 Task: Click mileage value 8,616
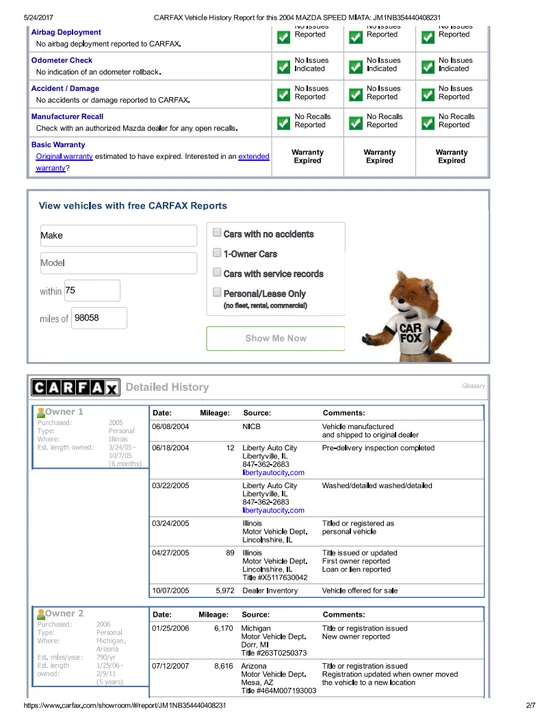pos(224,666)
